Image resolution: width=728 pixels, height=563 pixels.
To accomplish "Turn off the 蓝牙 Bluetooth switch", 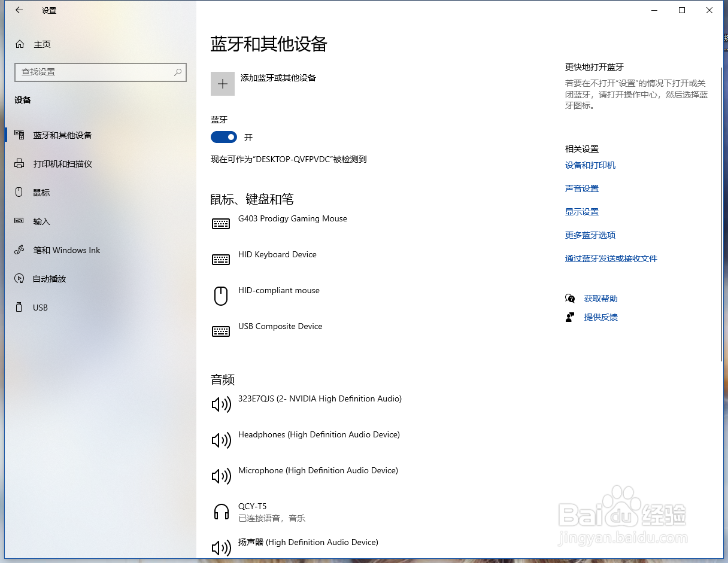I will click(x=223, y=137).
